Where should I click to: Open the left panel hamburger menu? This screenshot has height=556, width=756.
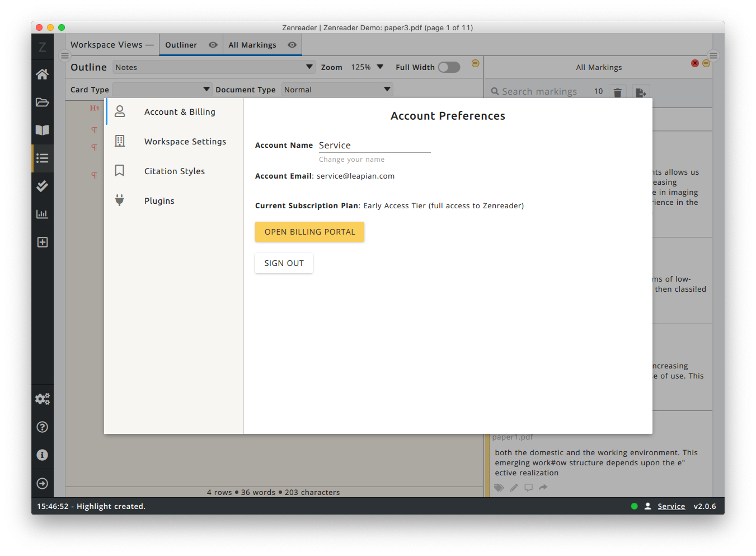[x=65, y=55]
